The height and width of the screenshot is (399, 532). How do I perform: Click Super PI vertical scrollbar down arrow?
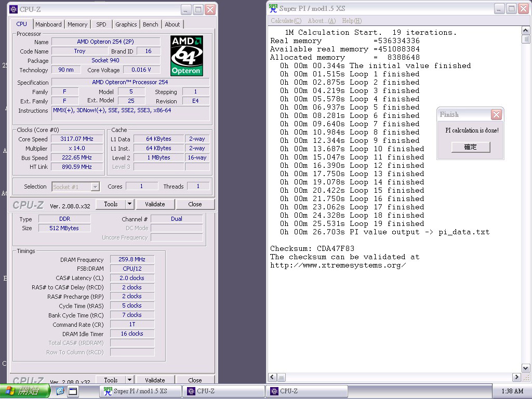[x=525, y=368]
